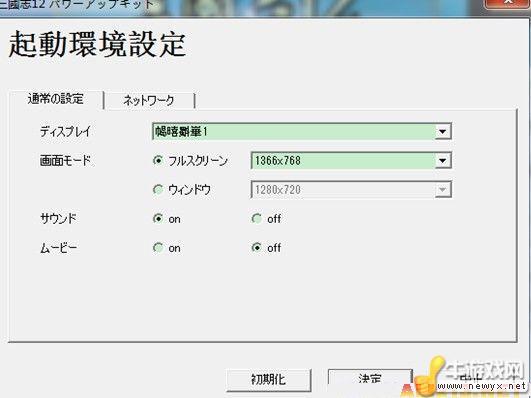Image resolution: width=531 pixels, height=398 pixels.
Task: Open the ネットワーク tab
Action: (x=149, y=101)
